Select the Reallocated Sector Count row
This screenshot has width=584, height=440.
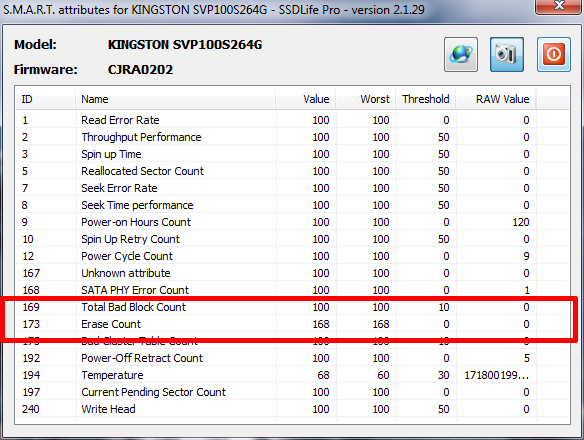coord(292,171)
